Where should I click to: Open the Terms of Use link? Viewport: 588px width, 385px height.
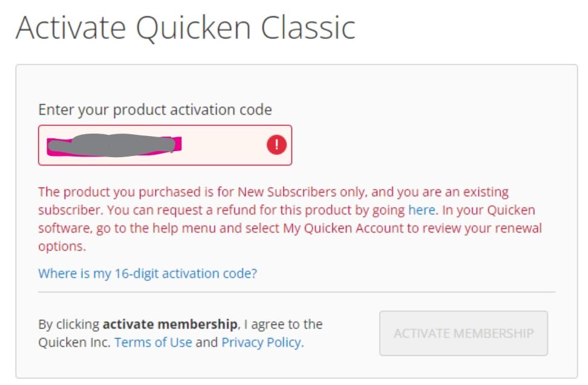(x=153, y=343)
